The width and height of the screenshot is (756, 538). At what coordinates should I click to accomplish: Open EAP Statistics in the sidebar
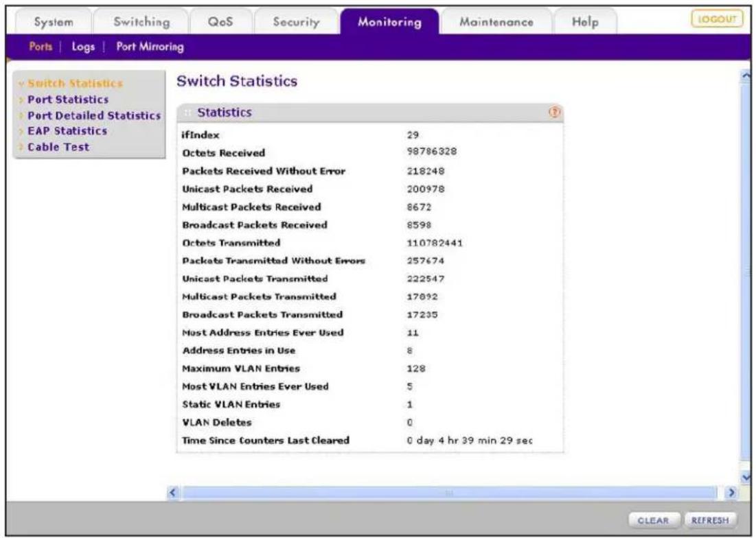(x=67, y=131)
